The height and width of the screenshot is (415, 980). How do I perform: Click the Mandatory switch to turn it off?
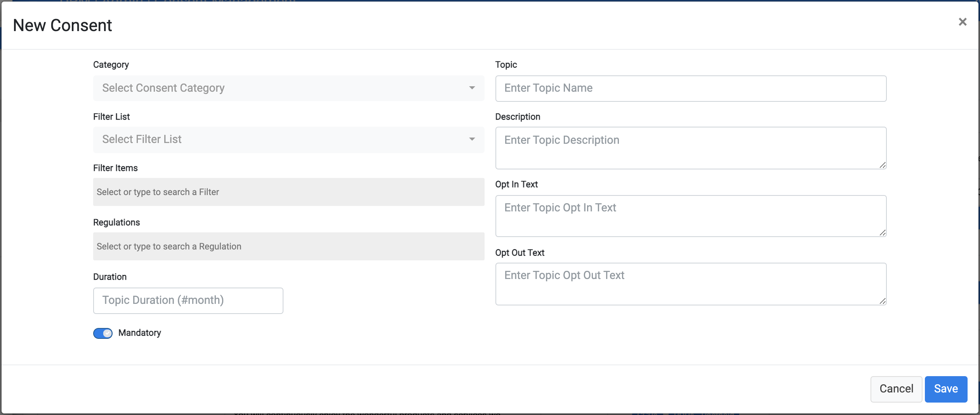(103, 333)
